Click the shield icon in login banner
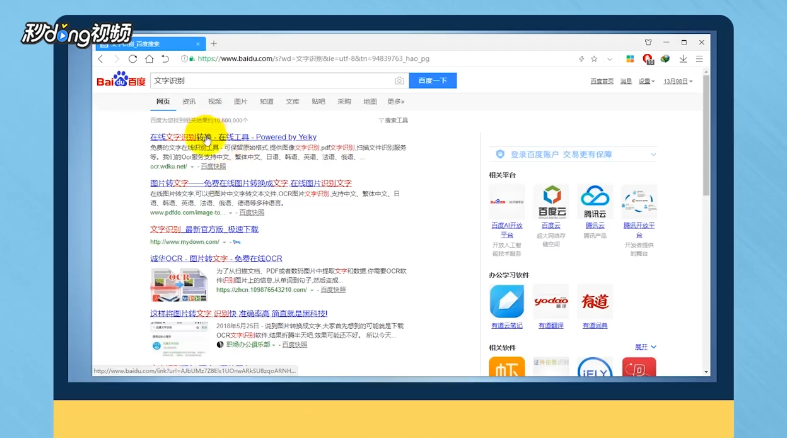The width and height of the screenshot is (787, 438). point(500,154)
